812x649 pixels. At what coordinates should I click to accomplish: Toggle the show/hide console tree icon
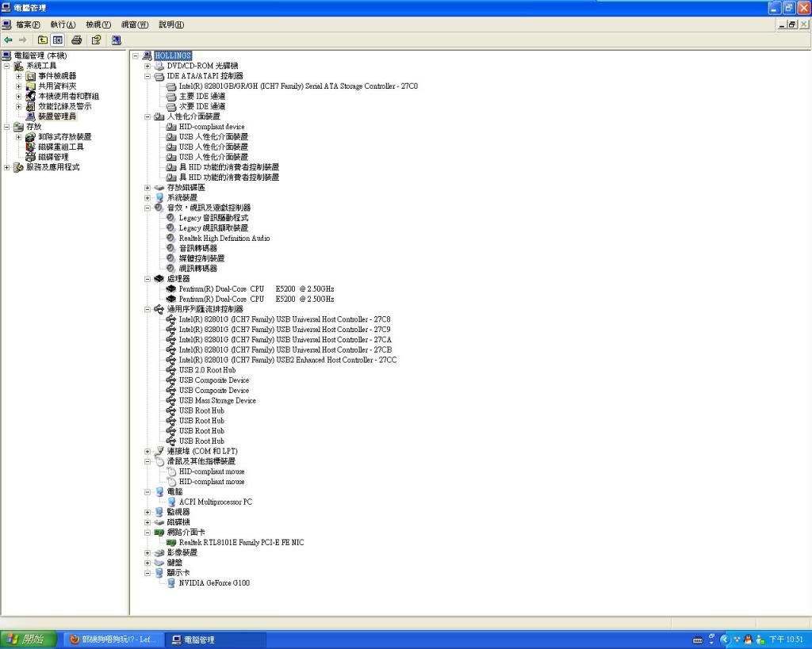pos(58,40)
